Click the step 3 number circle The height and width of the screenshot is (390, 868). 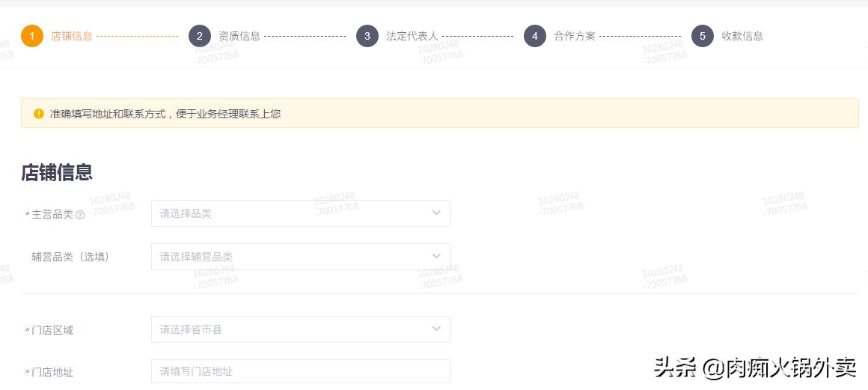(367, 36)
